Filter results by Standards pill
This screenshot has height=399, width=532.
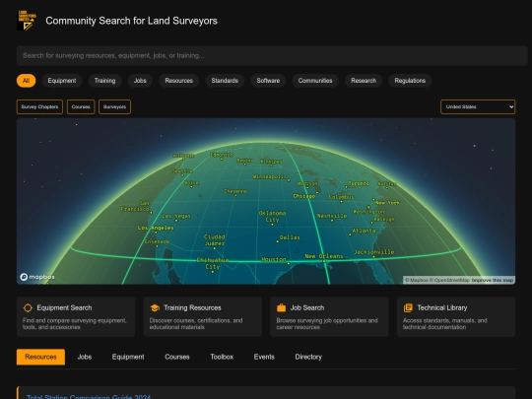pos(225,81)
